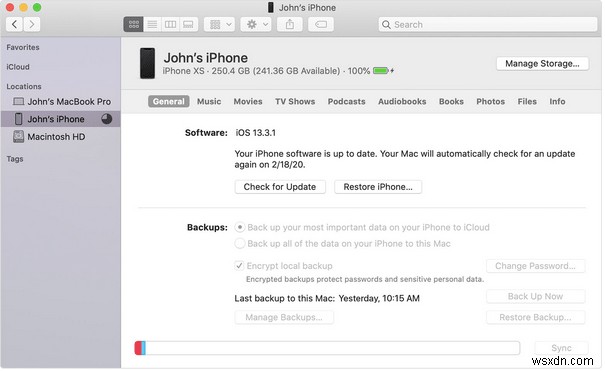Click the yellow minimize window button
The height and width of the screenshot is (371, 605).
(x=23, y=7)
